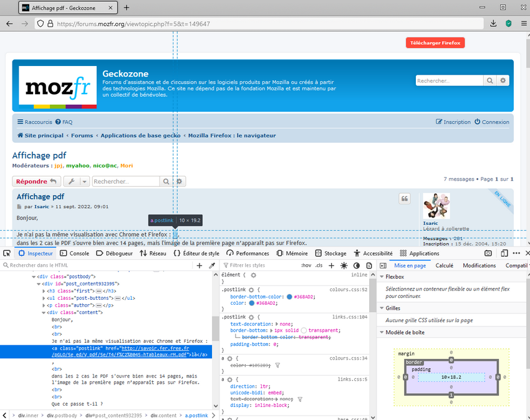This screenshot has height=420, width=530.
Task: Collapse the Flexbox section
Action: pos(382,277)
